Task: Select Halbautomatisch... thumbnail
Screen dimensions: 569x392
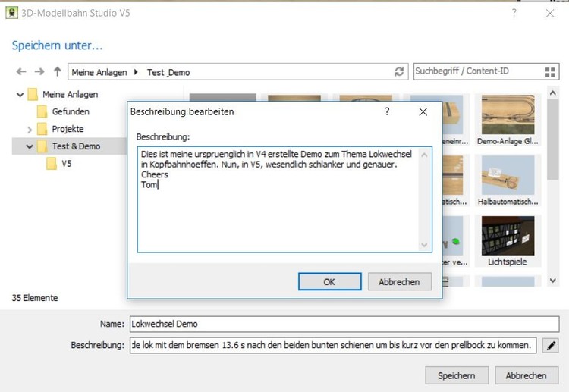Action: [508, 180]
